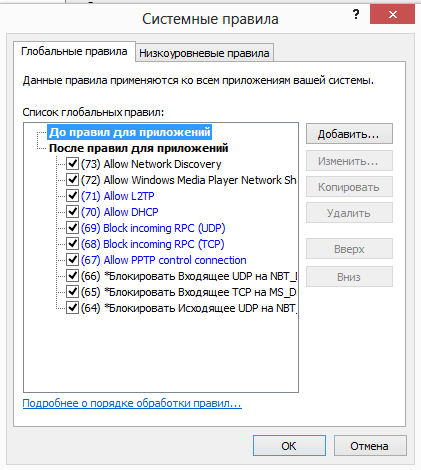Uncheck rule (73) Allow Network Discovery

72,164
